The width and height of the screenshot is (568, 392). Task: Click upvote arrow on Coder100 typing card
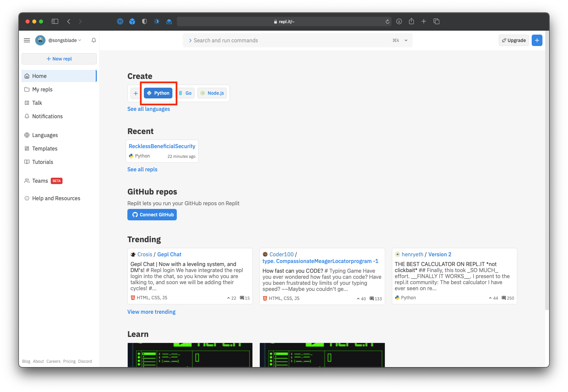click(x=358, y=299)
